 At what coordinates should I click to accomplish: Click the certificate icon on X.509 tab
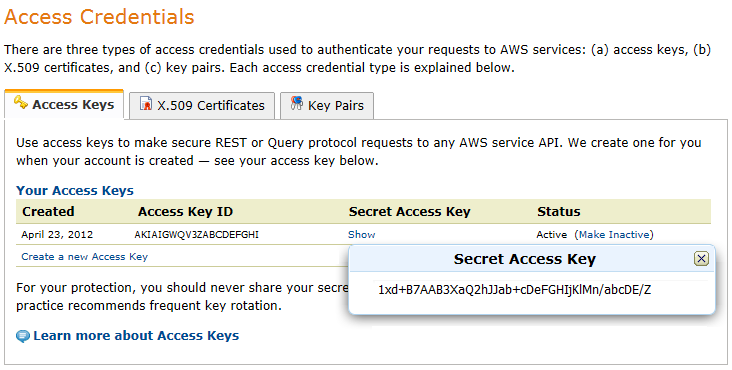[x=146, y=104]
